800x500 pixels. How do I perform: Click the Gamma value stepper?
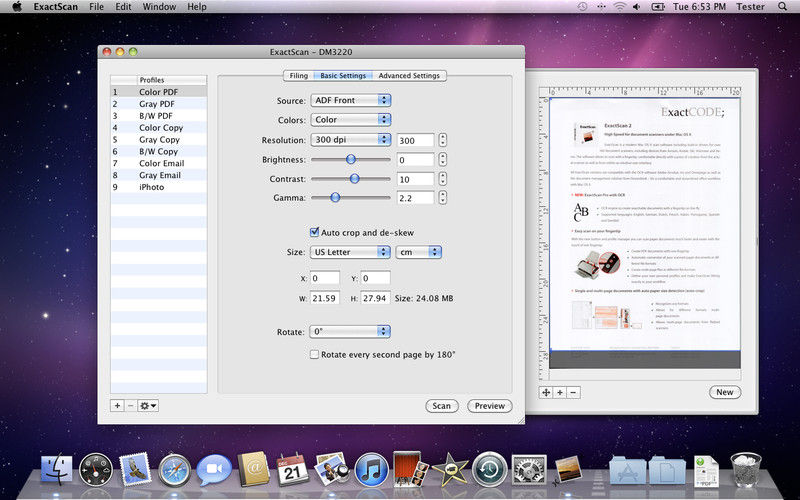(x=442, y=197)
